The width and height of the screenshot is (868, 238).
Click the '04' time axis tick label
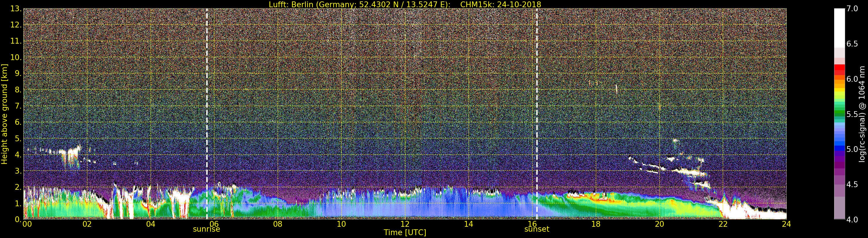[151, 224]
